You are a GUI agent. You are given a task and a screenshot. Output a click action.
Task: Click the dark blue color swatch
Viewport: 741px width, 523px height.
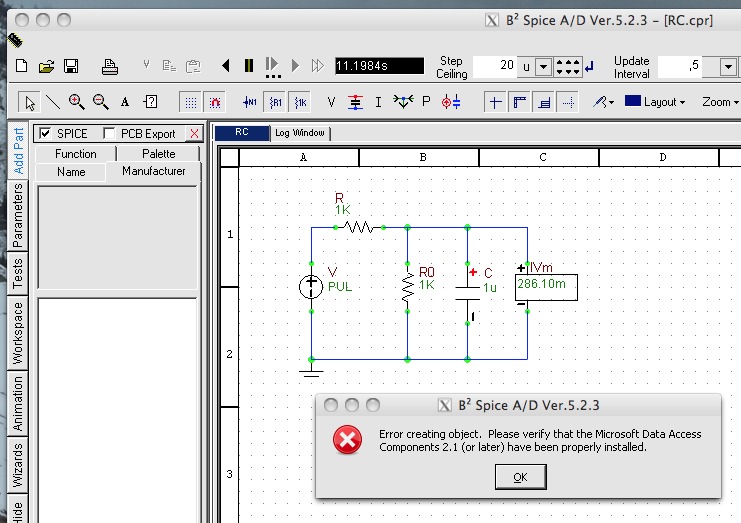tap(633, 101)
